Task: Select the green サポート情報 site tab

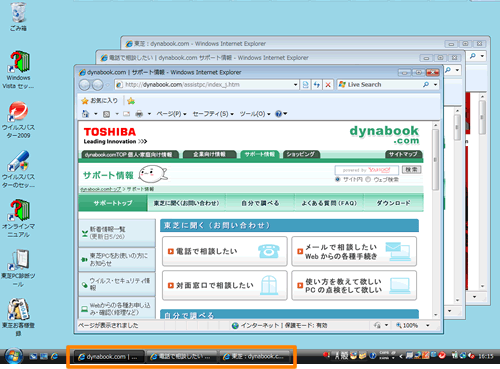Action: coord(260,154)
